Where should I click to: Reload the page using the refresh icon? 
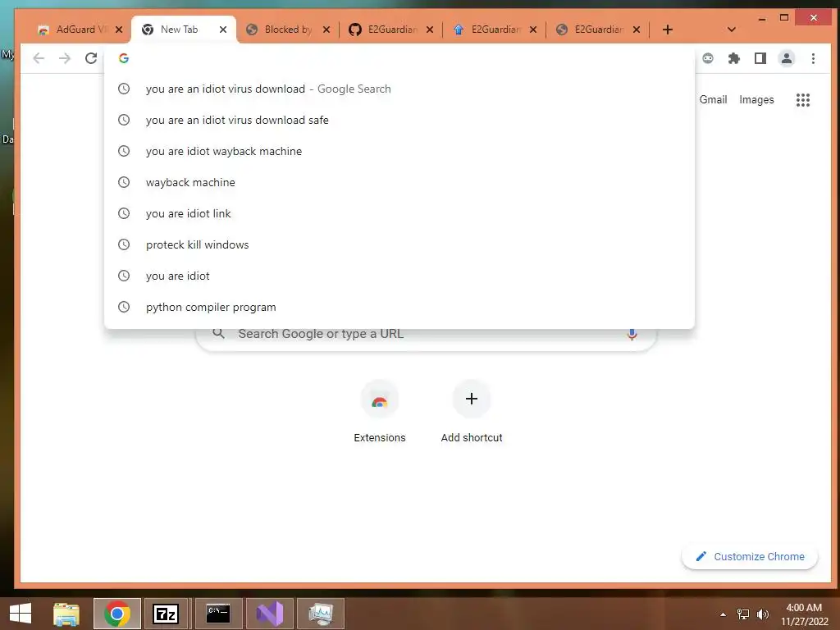pyautogui.click(x=91, y=58)
